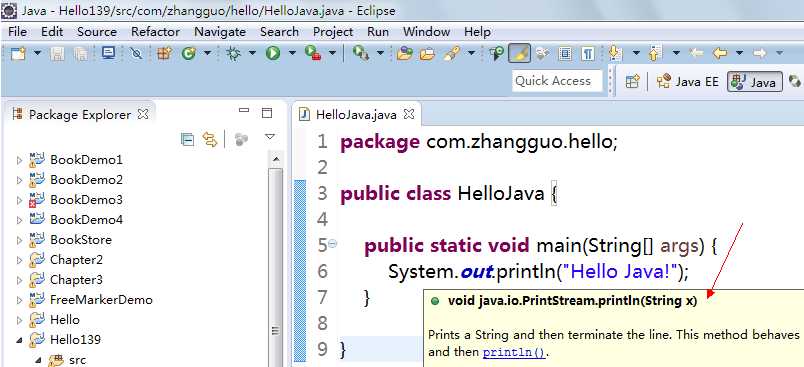Toggle Show Whitespace Characters pilcrow icon
This screenshot has width=804, height=367.
(x=588, y=53)
